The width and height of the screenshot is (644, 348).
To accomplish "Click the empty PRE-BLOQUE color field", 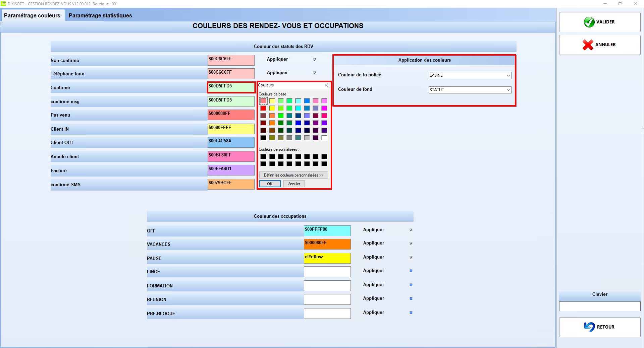I will click(x=327, y=314).
